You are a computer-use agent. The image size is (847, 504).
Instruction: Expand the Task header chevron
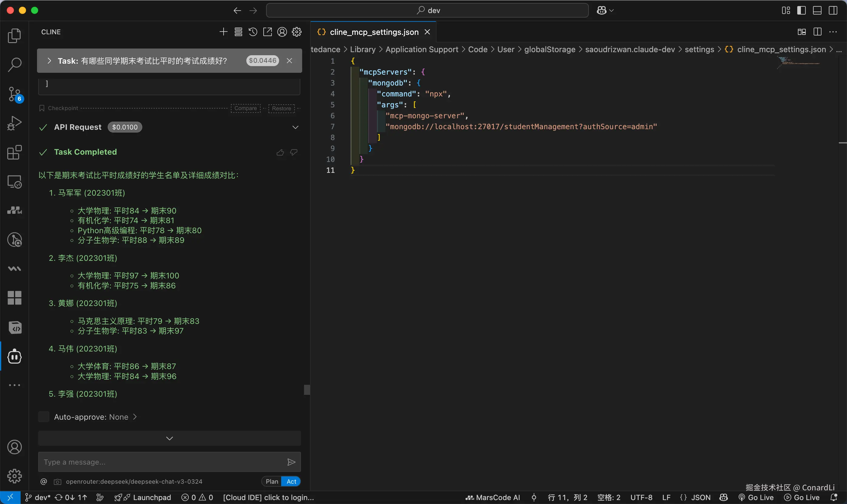[49, 61]
